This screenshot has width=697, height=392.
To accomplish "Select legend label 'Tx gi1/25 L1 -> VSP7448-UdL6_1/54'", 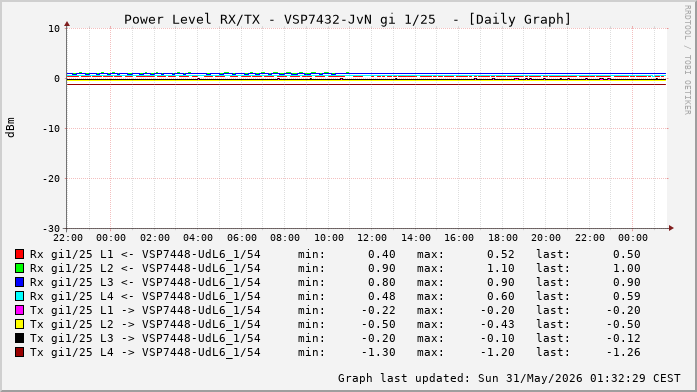I will coord(145,311).
